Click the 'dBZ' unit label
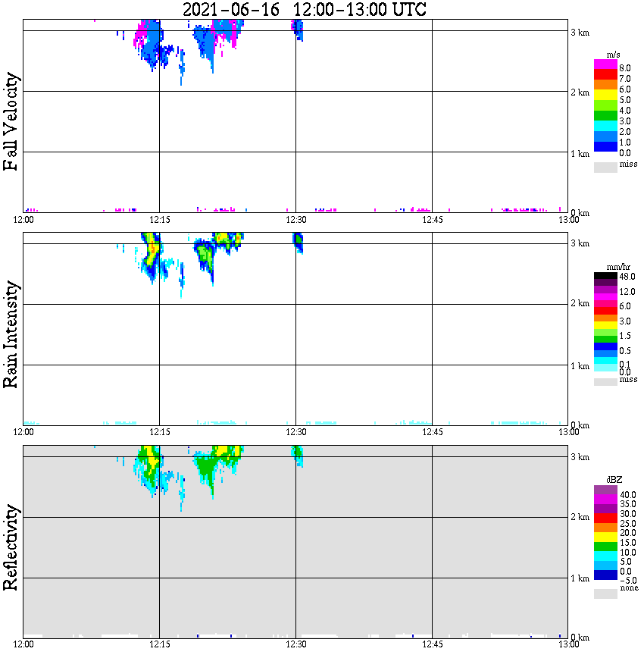The image size is (644, 658). (614, 480)
